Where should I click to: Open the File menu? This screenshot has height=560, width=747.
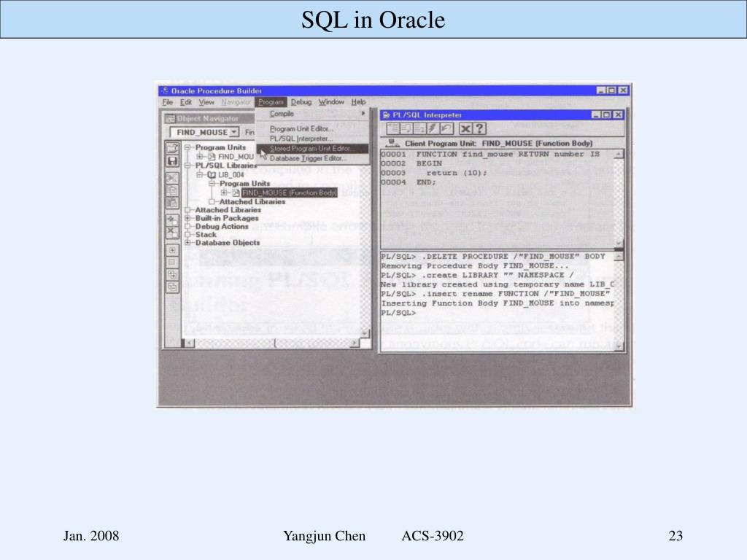(167, 102)
